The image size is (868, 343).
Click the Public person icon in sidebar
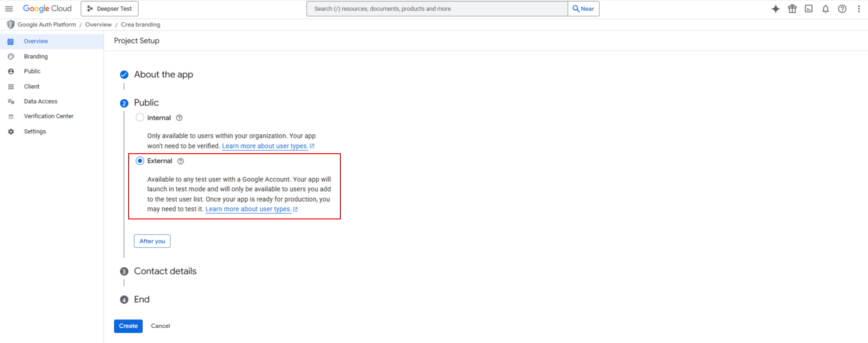click(x=11, y=71)
